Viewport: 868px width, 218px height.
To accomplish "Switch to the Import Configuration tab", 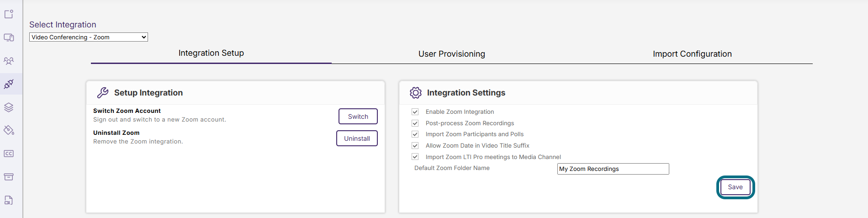I will (692, 54).
